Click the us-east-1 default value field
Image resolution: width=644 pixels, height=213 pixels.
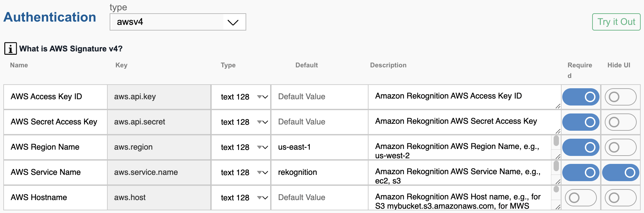coord(319,147)
